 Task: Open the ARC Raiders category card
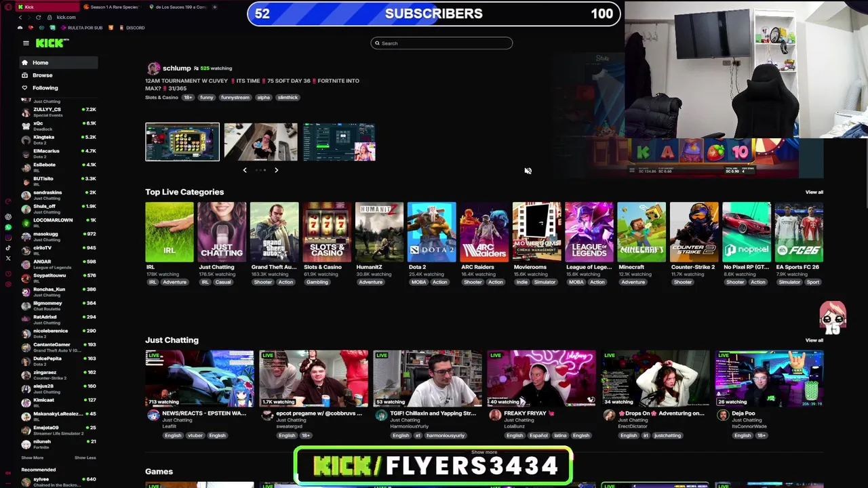click(x=484, y=232)
